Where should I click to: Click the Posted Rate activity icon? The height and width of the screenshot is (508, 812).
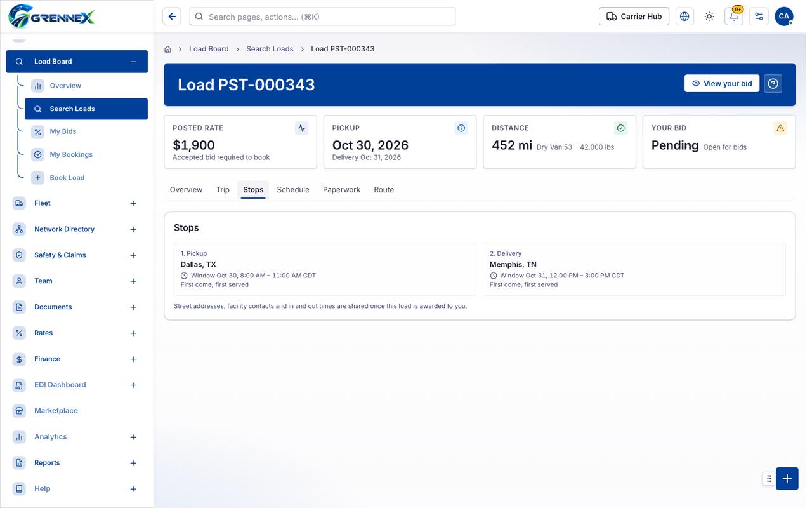tap(302, 128)
